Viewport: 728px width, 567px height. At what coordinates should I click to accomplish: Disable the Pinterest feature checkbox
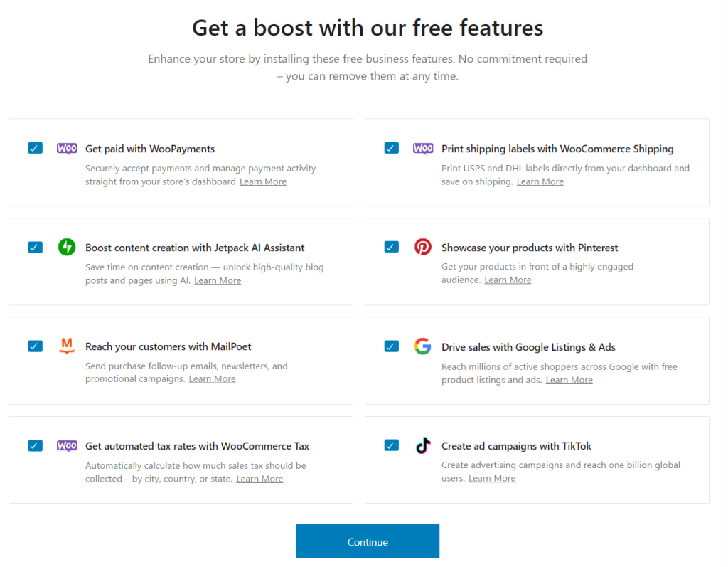click(391, 247)
